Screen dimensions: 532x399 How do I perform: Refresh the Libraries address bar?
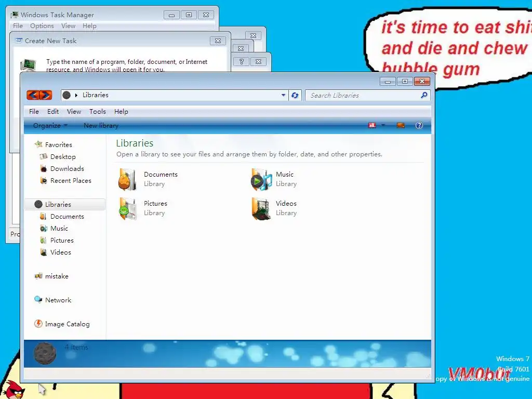[295, 96]
